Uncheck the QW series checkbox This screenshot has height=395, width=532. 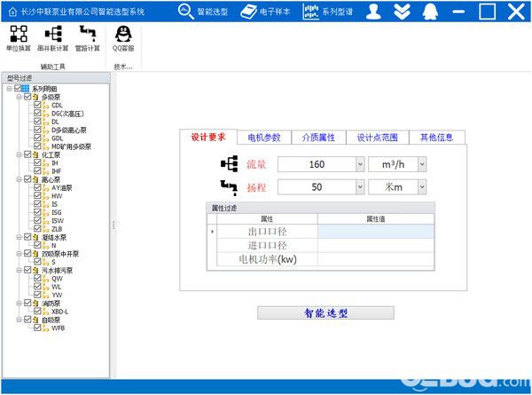coord(37,278)
